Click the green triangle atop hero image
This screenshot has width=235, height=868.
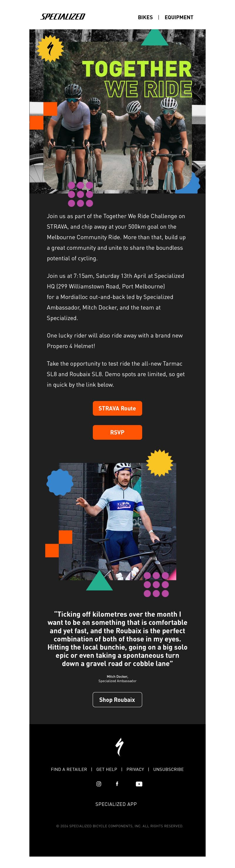tap(155, 37)
